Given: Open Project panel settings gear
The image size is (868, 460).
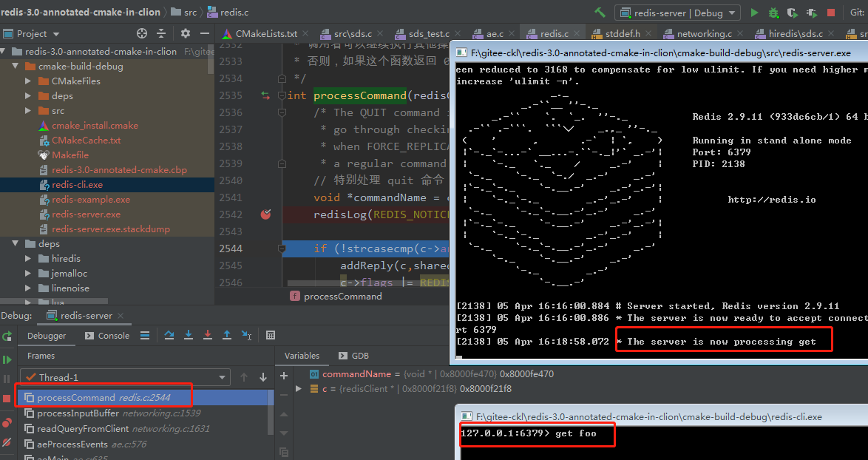Looking at the screenshot, I should [x=185, y=33].
